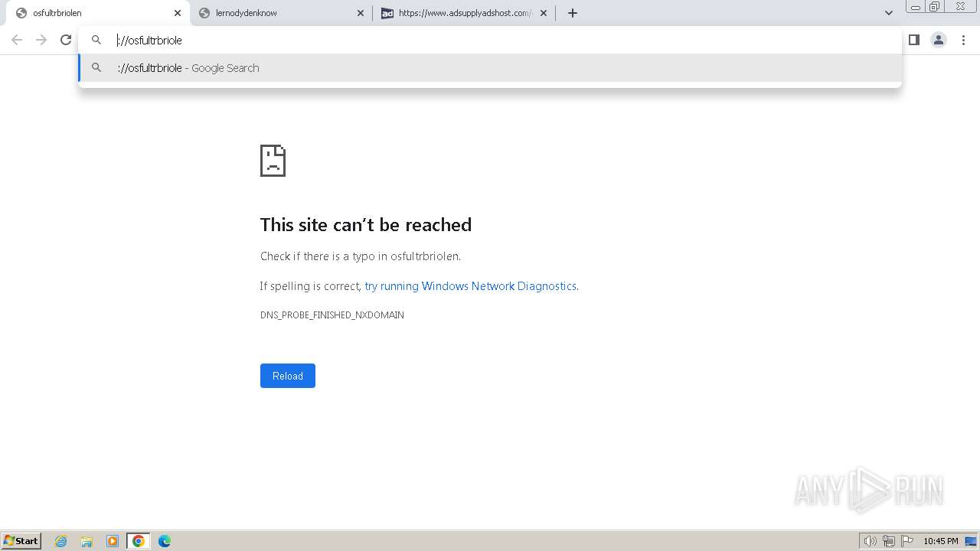This screenshot has width=980, height=551.
Task: Toggle the browser side panel icon
Action: [914, 40]
